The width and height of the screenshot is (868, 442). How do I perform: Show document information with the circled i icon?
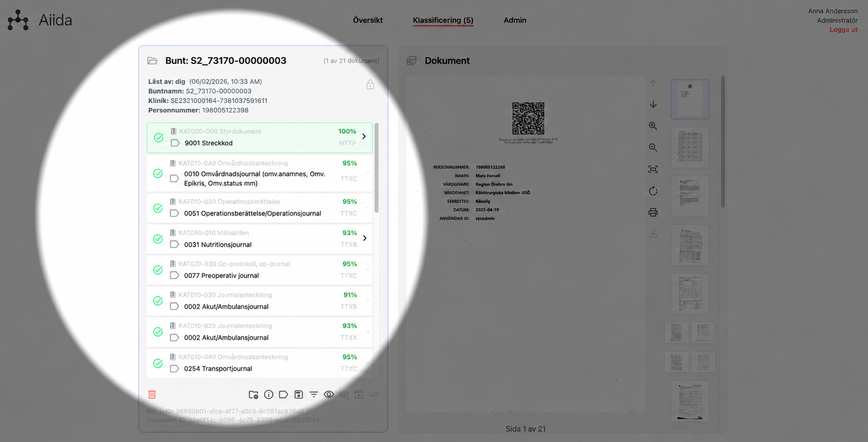point(268,395)
